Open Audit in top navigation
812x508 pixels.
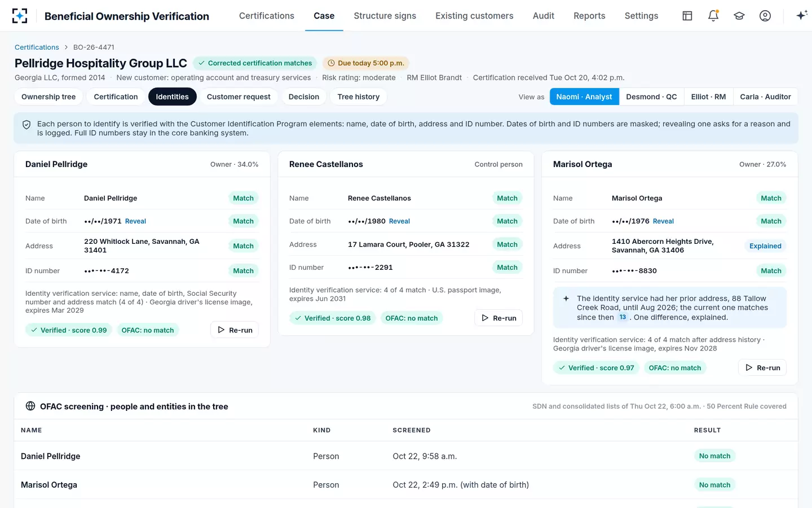544,16
